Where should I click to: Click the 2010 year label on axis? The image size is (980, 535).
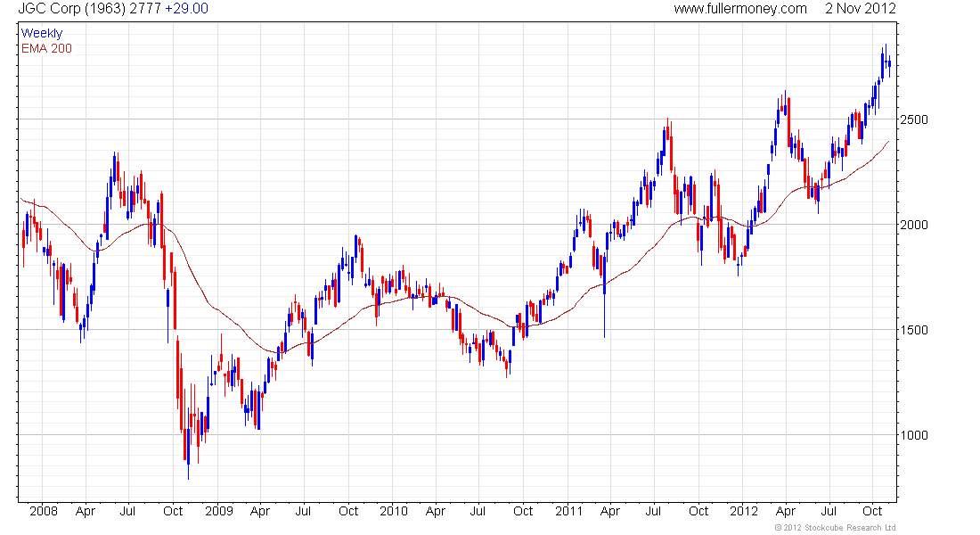[x=393, y=511]
